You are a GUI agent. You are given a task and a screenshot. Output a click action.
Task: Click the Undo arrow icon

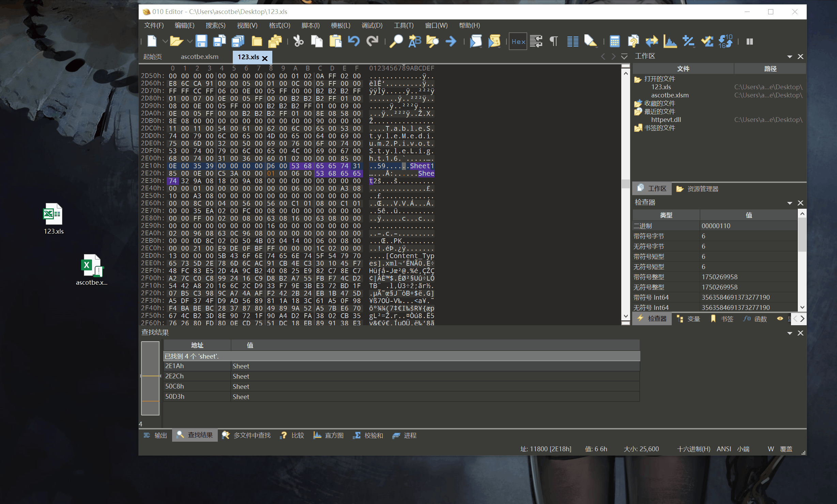point(354,41)
